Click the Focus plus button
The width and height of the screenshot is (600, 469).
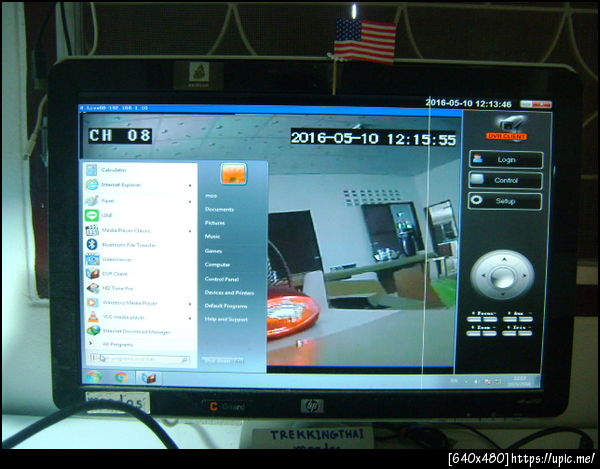coord(474,319)
